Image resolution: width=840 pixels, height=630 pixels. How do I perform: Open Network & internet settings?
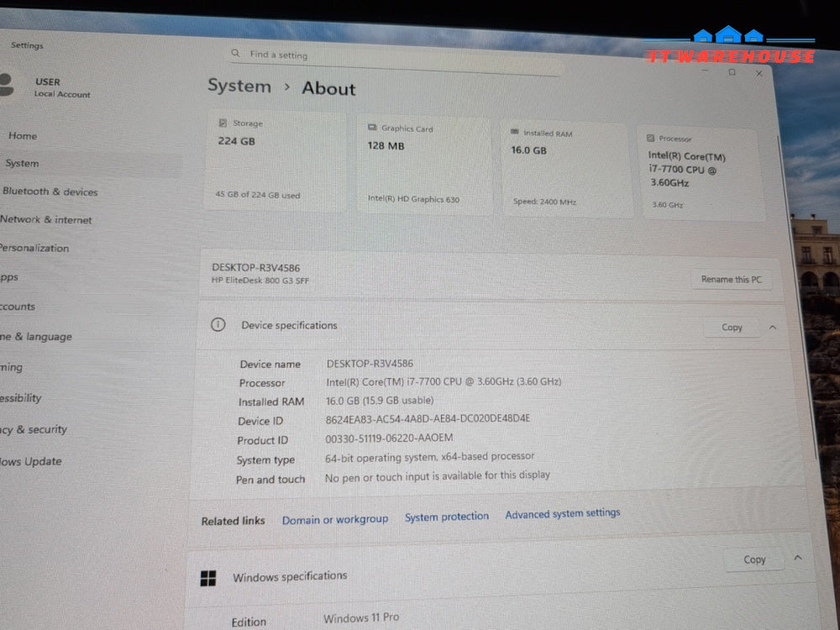46,219
